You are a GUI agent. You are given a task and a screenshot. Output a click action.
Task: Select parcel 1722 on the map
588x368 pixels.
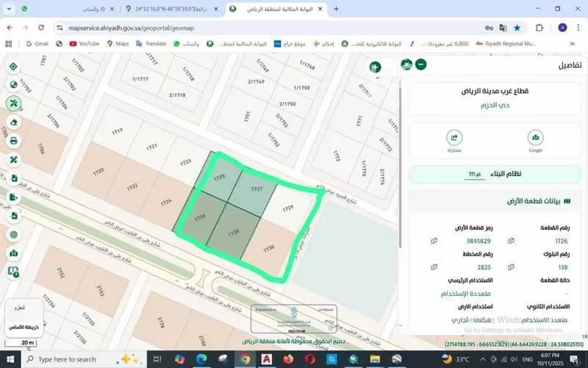coord(132,187)
